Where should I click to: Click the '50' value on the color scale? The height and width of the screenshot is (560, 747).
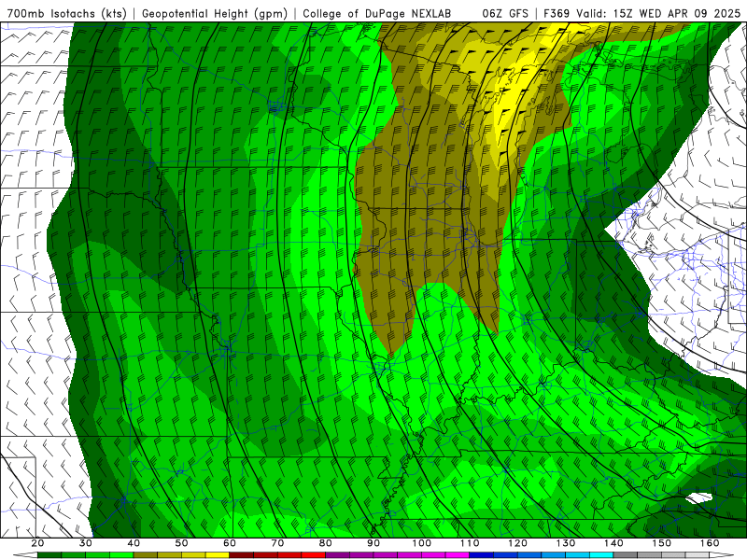[x=181, y=543]
